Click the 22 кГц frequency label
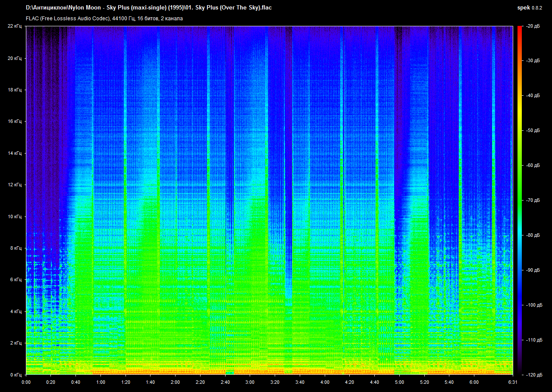Viewport: 552px width, 392px height. click(x=15, y=26)
